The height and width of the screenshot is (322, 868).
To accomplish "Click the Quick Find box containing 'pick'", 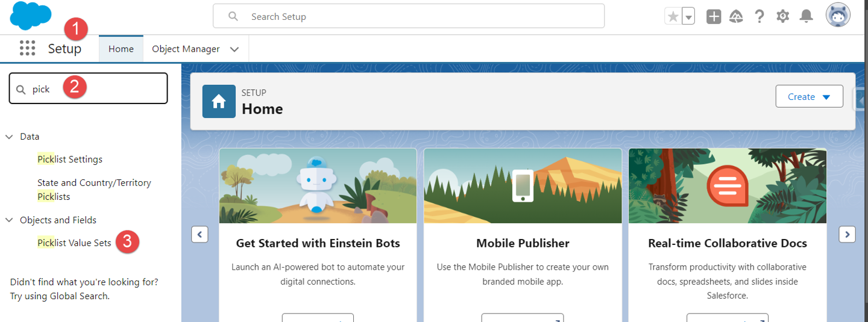I will [88, 88].
